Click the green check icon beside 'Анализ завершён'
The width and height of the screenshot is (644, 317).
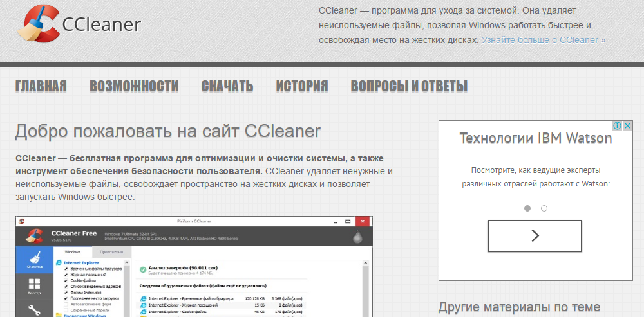coord(143,269)
